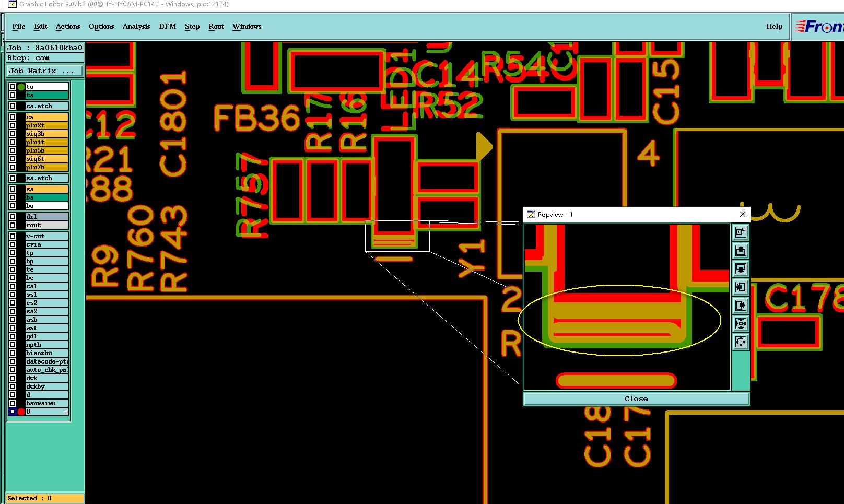The image size is (844, 504).
Task: Open the Step menu
Action: coord(192,27)
